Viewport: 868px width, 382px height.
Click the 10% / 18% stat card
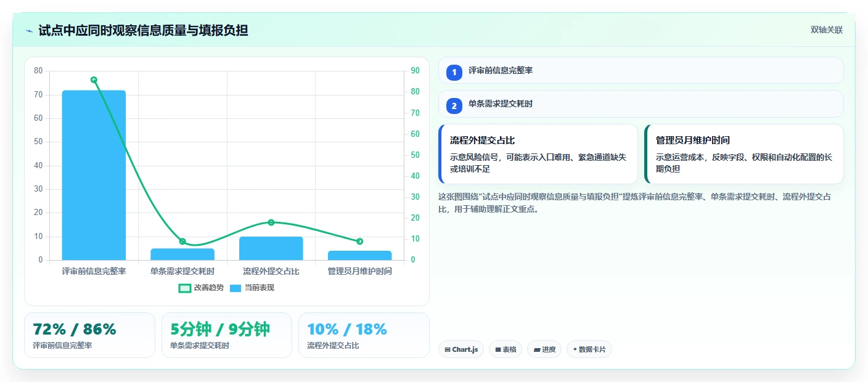click(x=364, y=335)
